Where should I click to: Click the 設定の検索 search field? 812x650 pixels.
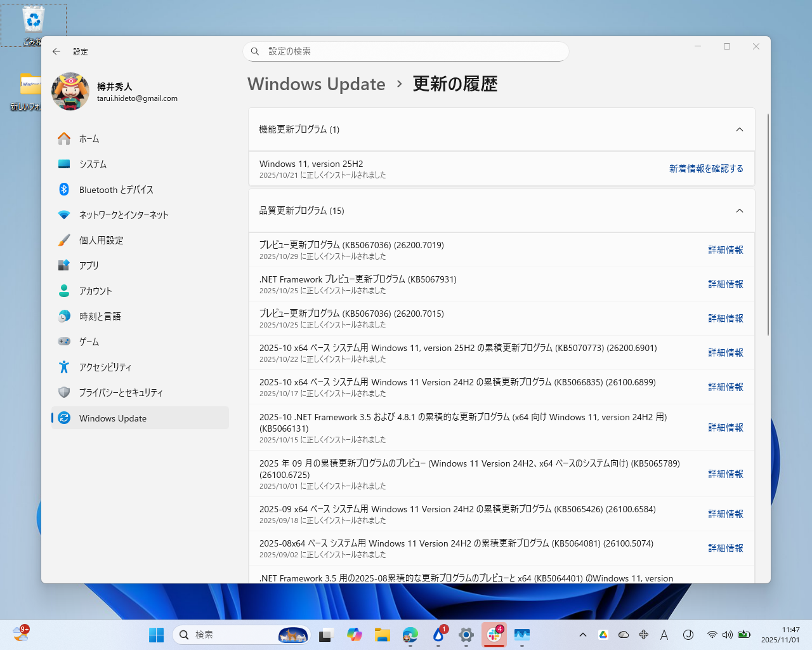[x=406, y=51]
